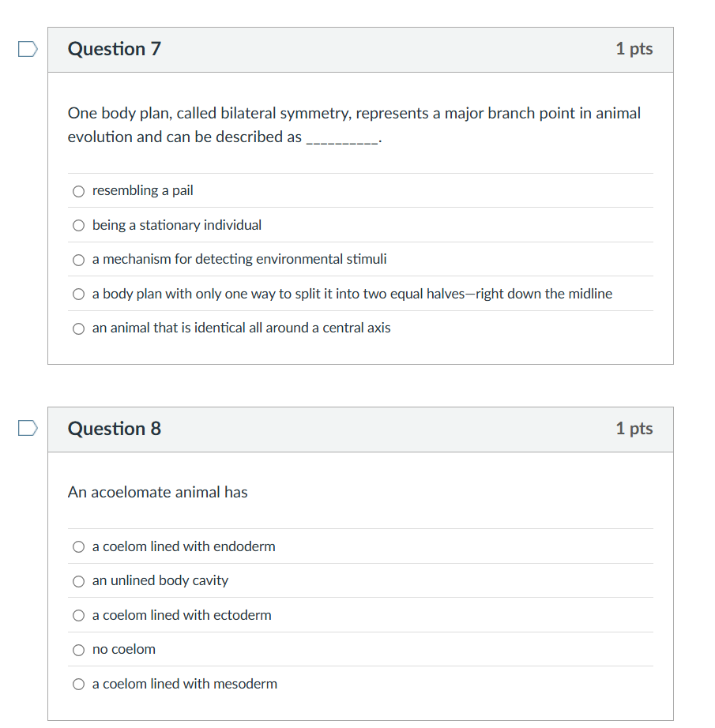Image resolution: width=715 pixels, height=728 pixels.
Task: Click the '1 pts' label on Question 8
Action: (x=634, y=428)
